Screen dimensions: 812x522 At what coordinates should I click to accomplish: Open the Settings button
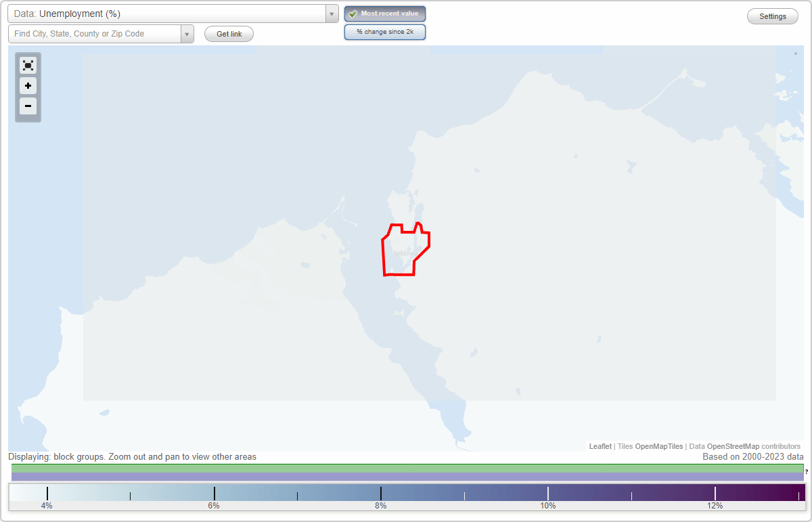click(x=773, y=17)
